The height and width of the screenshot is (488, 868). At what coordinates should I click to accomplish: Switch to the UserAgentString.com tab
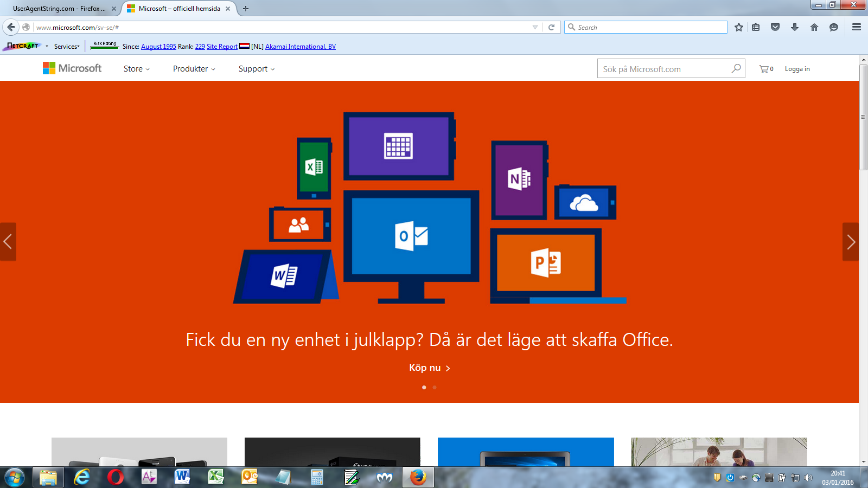(59, 9)
